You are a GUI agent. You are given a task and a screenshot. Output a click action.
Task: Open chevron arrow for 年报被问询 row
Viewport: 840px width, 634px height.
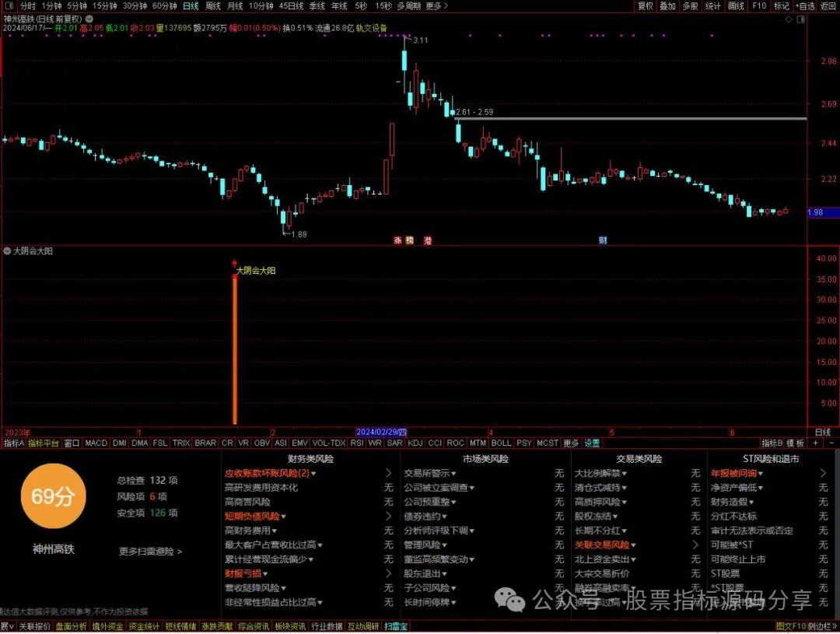coord(824,473)
